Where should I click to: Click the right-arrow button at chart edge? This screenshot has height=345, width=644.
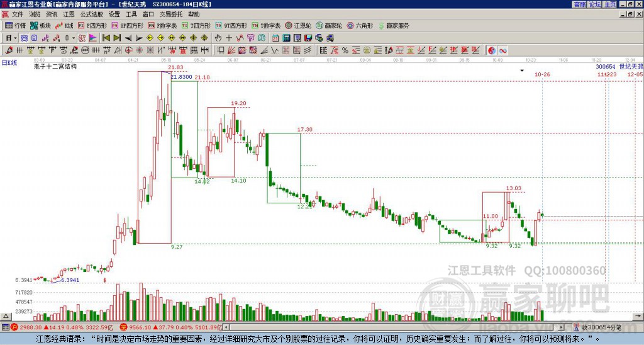638,316
